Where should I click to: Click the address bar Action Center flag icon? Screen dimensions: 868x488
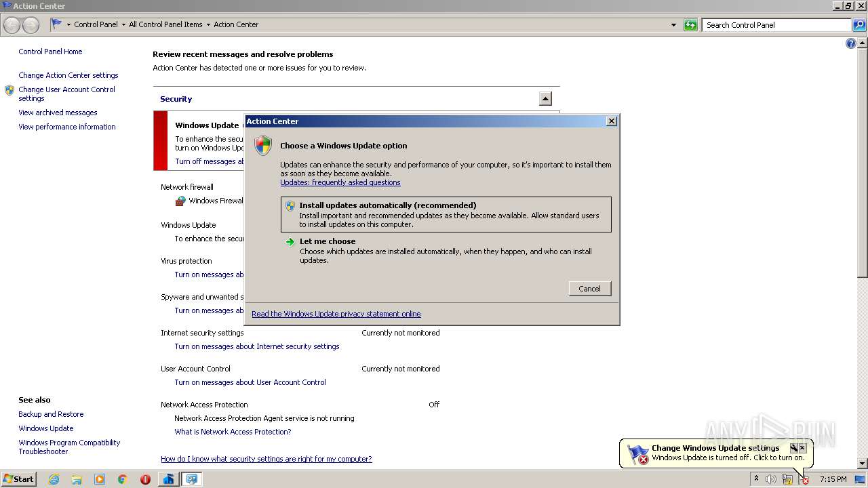57,24
